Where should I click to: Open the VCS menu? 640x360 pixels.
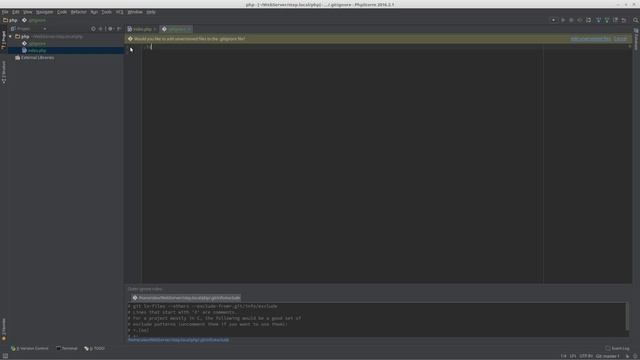click(x=120, y=12)
